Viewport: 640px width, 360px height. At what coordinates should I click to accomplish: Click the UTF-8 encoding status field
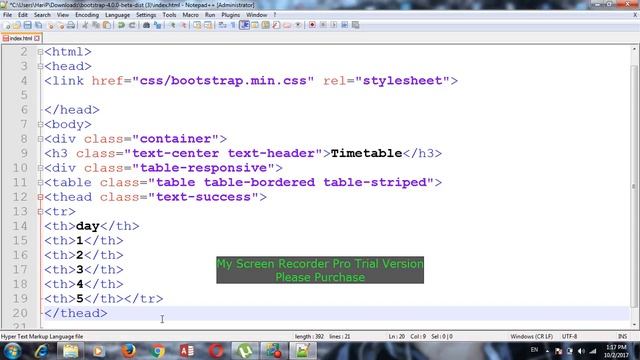(x=569, y=336)
